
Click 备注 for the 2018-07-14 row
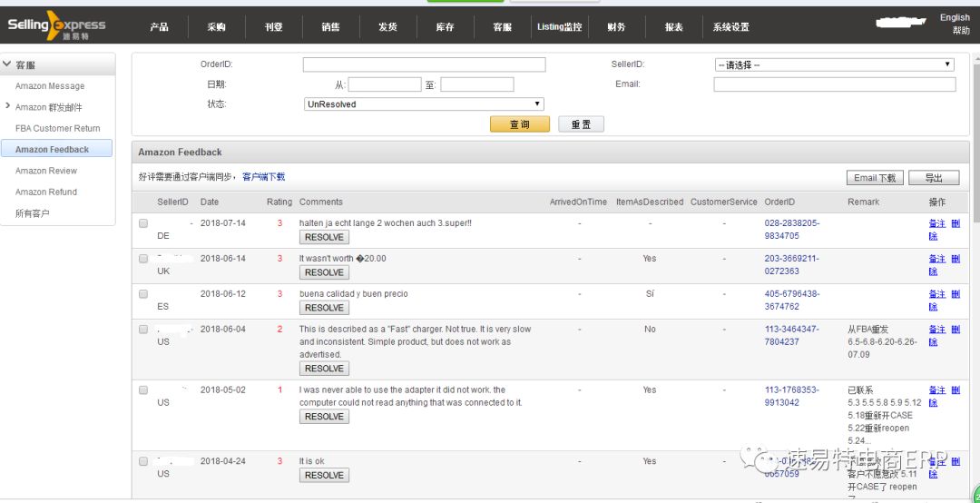(936, 223)
